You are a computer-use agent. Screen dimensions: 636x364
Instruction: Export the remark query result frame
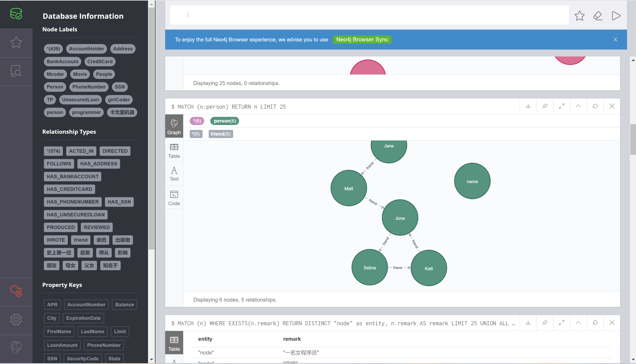coord(528,323)
